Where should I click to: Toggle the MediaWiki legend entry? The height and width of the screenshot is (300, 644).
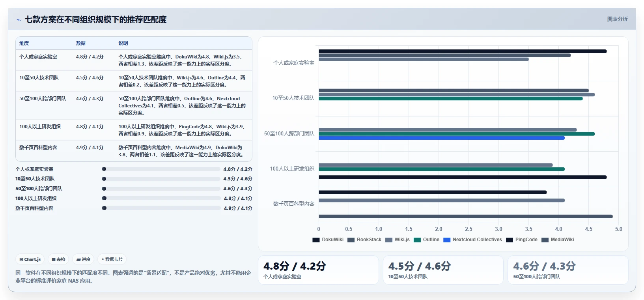click(x=558, y=240)
